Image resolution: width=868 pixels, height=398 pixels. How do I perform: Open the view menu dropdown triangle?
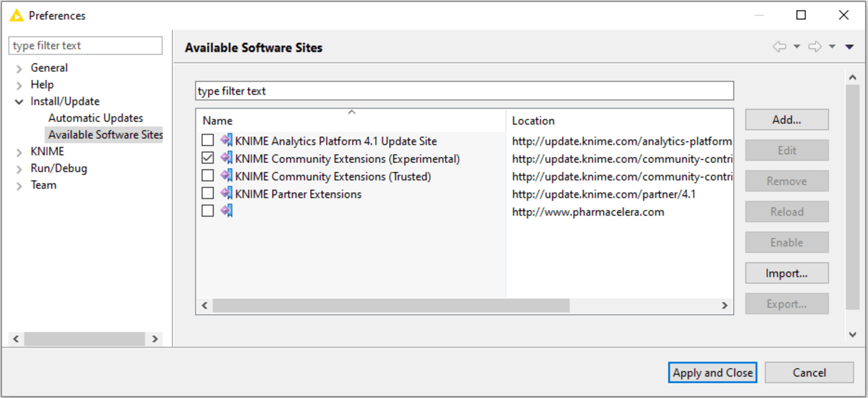[x=849, y=47]
